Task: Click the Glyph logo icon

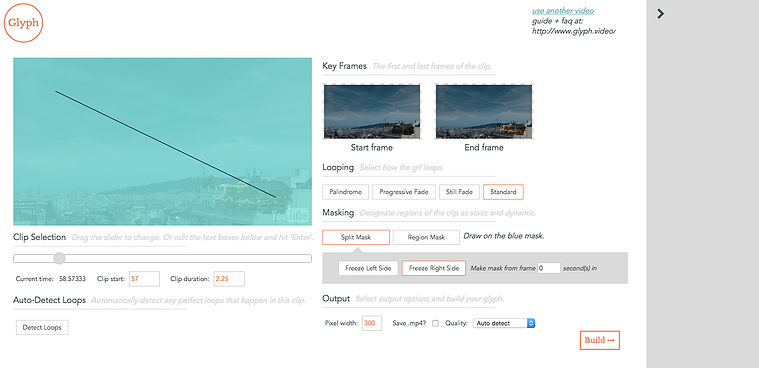Action: (x=23, y=23)
